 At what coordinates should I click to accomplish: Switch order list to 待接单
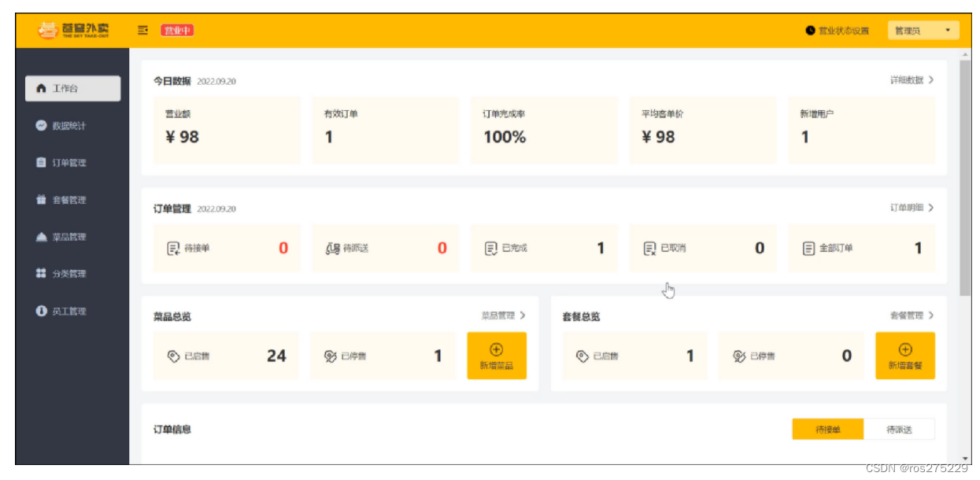(x=827, y=430)
